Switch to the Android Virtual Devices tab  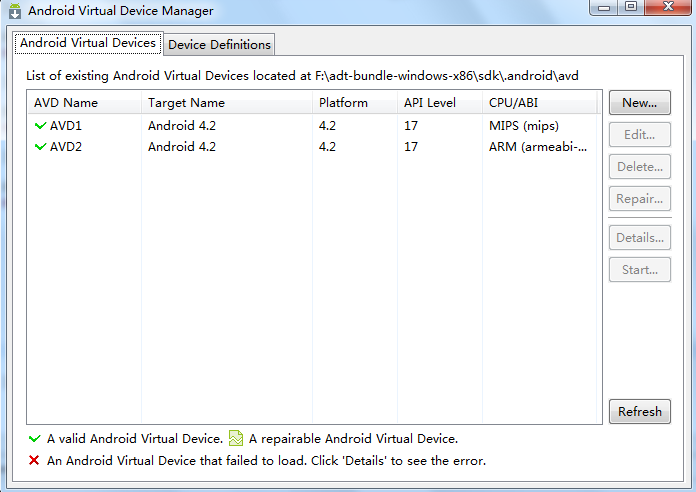(x=88, y=43)
